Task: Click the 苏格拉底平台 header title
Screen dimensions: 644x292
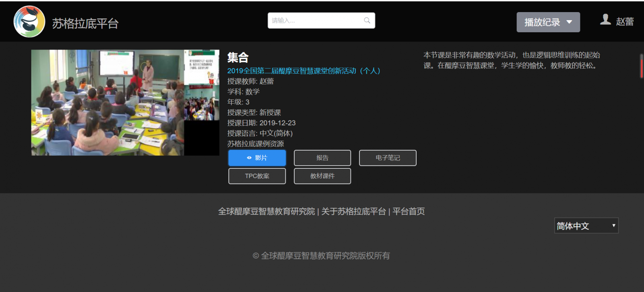Action: click(x=85, y=24)
